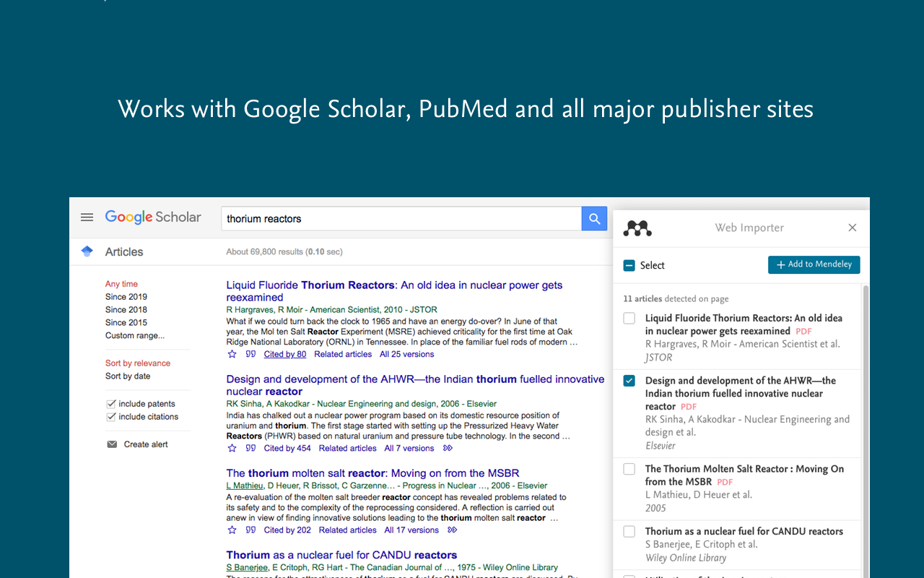This screenshot has height=578, width=924.
Task: Click PDF label on Liquid Fluoride importer item
Action: [x=803, y=332]
